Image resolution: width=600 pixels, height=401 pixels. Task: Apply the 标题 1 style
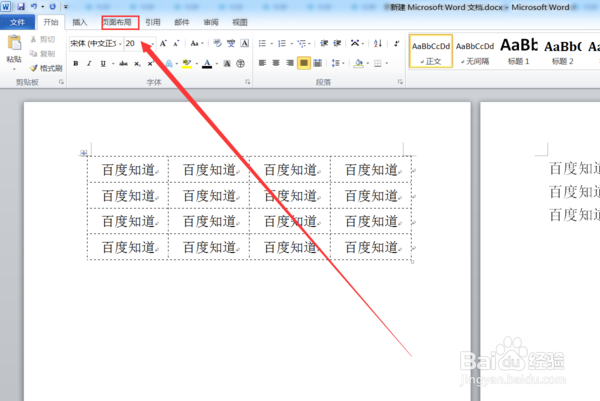pyautogui.click(x=519, y=51)
